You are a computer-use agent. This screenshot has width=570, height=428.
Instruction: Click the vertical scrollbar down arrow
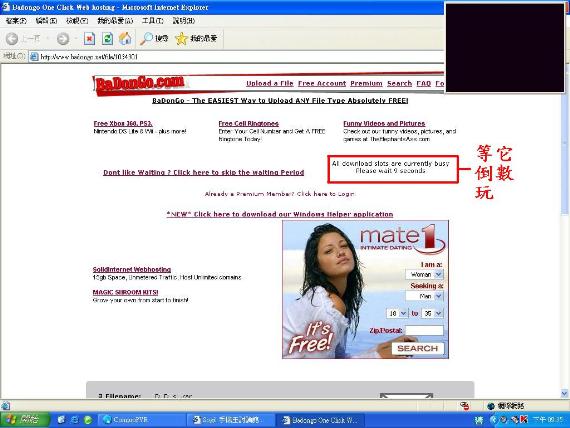click(565, 393)
